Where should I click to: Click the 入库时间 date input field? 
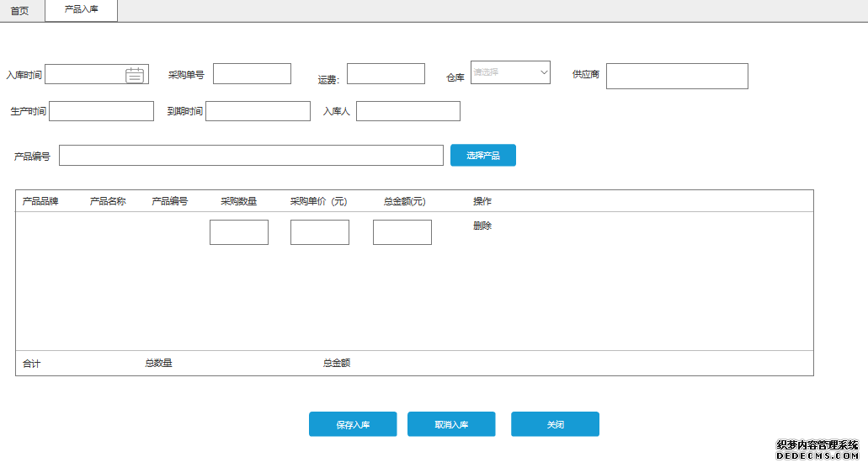click(x=84, y=75)
